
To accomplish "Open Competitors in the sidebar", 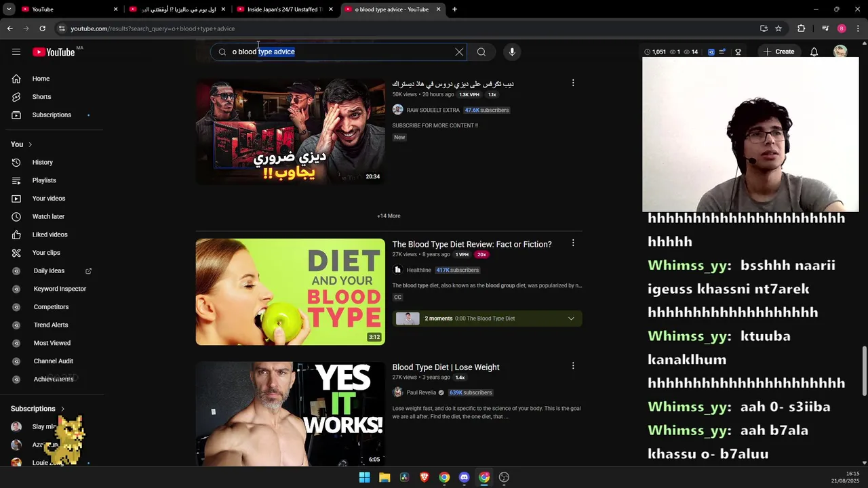I will point(52,307).
